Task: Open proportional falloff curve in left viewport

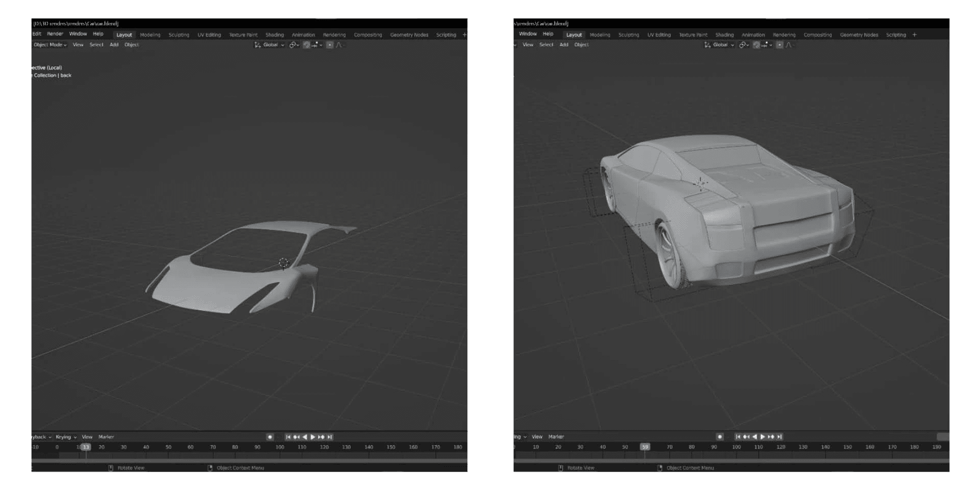Action: (339, 45)
